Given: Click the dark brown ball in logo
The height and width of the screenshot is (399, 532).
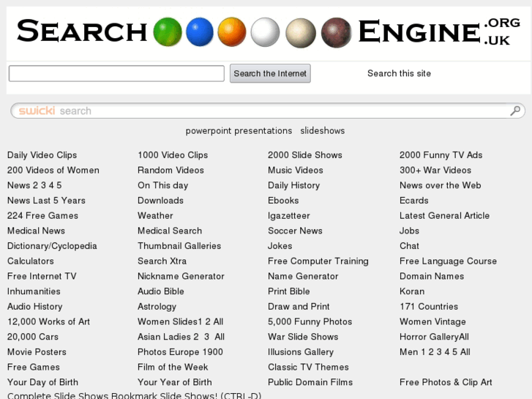Looking at the screenshot, I should (336, 33).
